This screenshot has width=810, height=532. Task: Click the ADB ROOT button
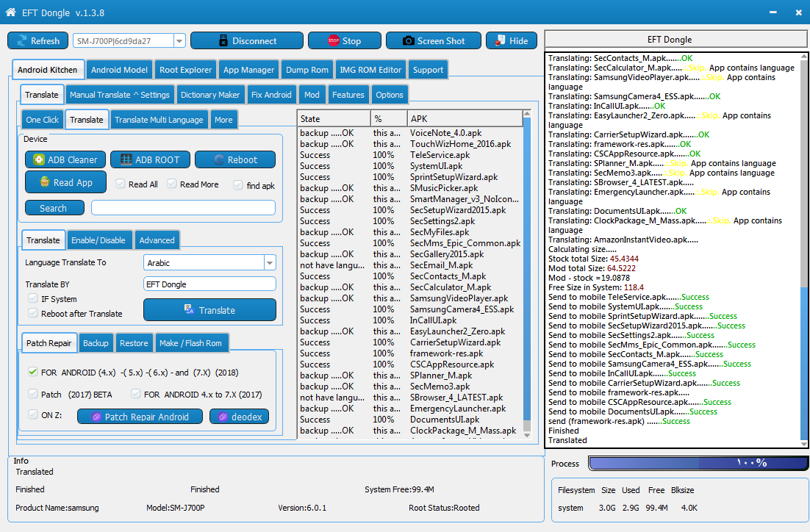pyautogui.click(x=151, y=159)
